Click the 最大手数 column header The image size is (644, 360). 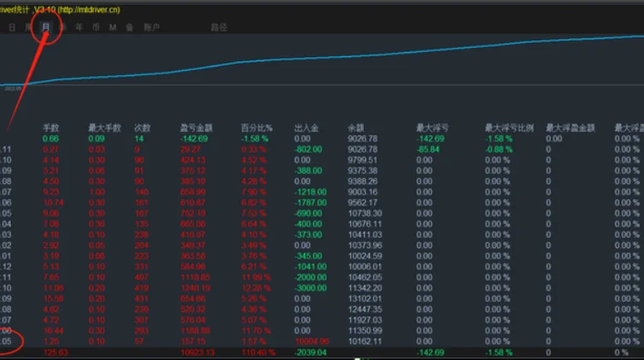[105, 128]
